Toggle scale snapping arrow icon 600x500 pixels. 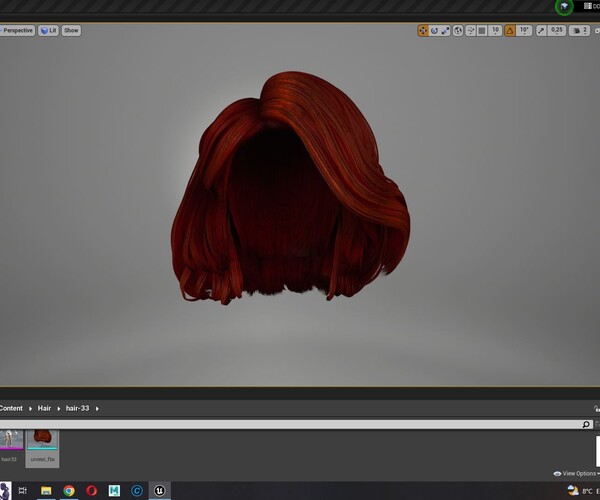541,31
